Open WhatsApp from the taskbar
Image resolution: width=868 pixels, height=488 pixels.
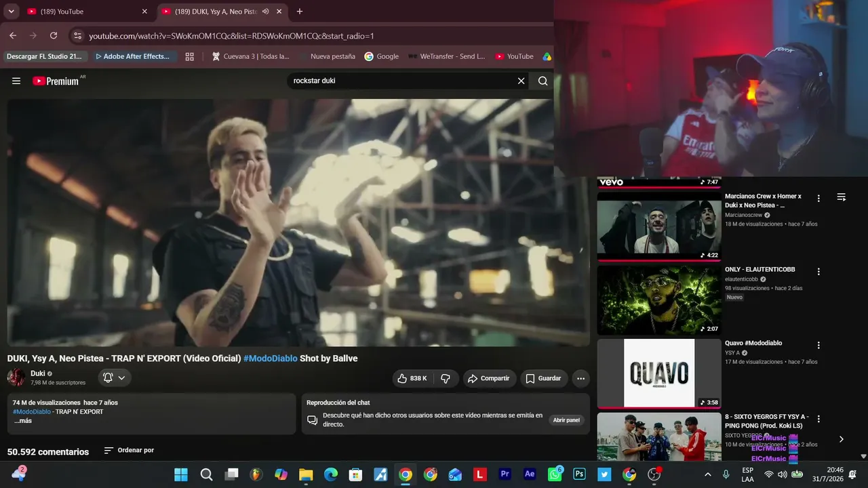coord(555,474)
